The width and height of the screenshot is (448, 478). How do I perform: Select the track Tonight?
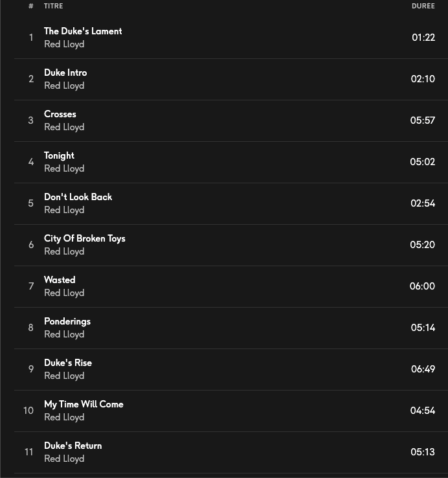[59, 155]
